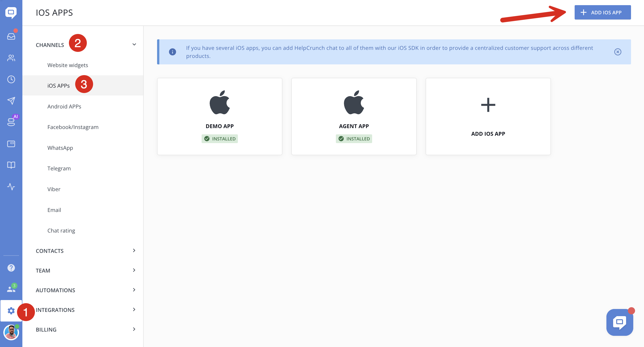Open the reports activity pulse icon

coord(11,187)
